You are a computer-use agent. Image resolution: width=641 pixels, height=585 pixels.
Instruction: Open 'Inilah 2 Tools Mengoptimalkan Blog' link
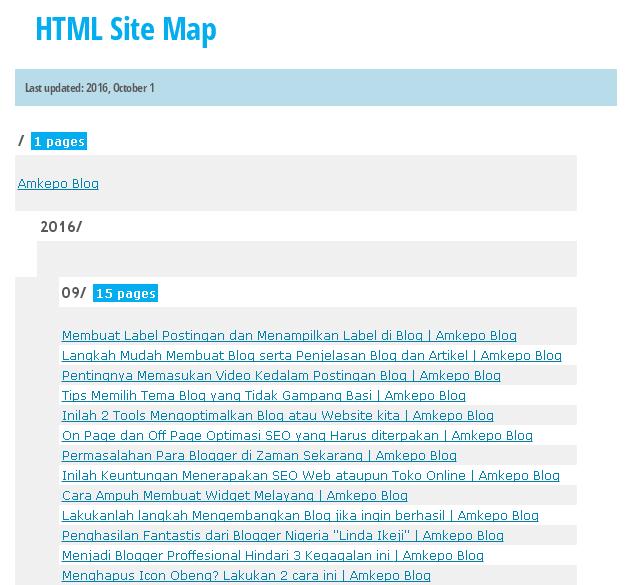tap(278, 416)
